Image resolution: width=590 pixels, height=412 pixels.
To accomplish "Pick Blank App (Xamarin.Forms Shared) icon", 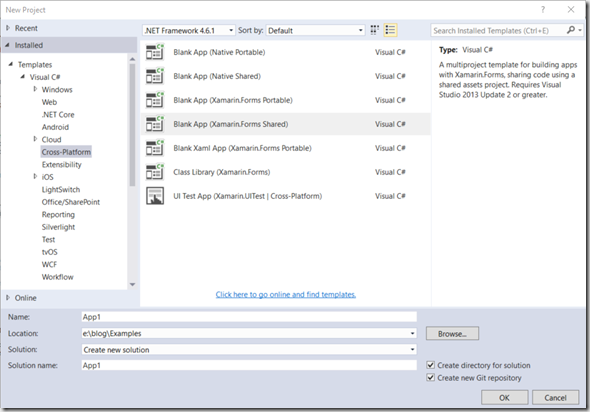I will [155, 124].
